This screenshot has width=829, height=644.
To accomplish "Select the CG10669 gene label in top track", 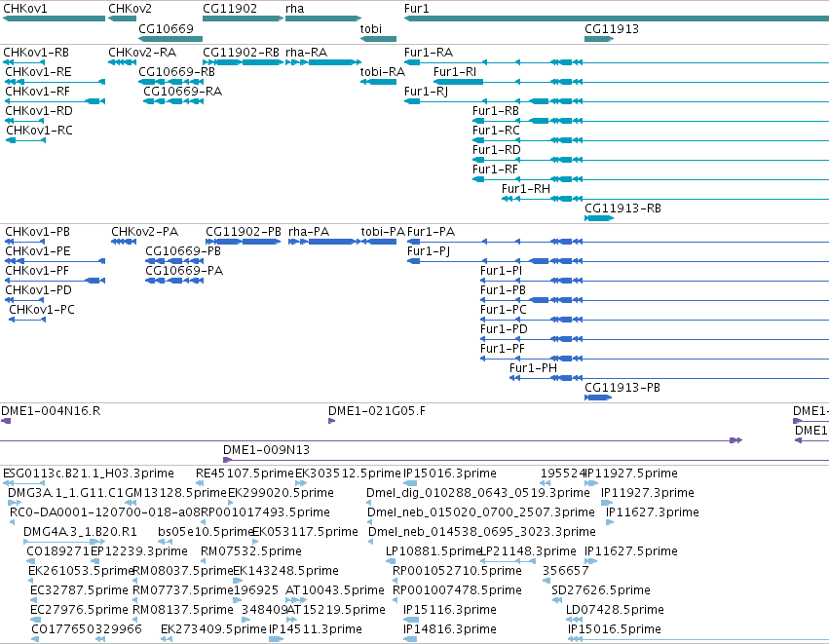I will pyautogui.click(x=166, y=28).
